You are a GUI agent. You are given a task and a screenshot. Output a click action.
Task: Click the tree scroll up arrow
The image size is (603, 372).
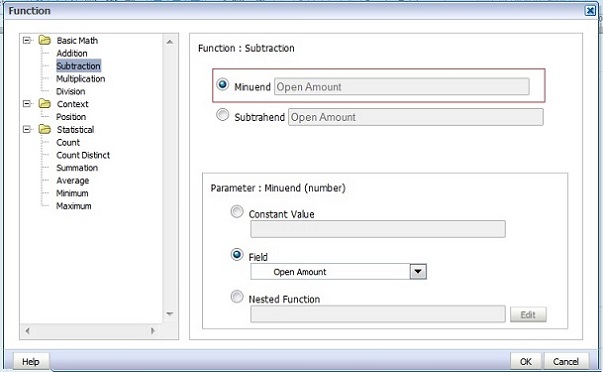pos(170,42)
